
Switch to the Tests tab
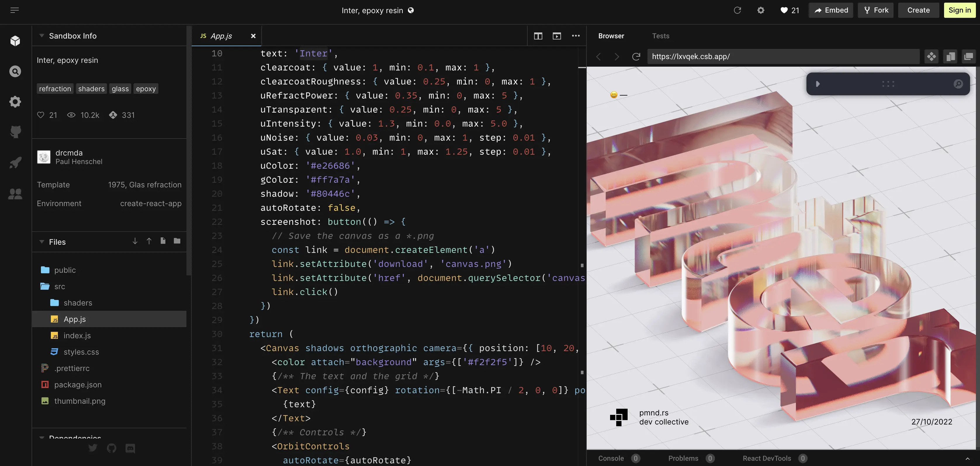point(660,36)
